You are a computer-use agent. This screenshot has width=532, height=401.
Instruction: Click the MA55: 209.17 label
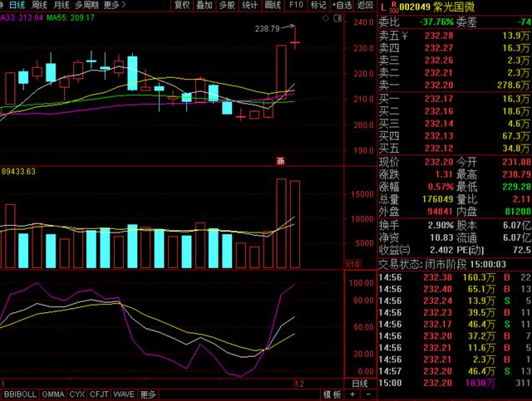(70, 17)
